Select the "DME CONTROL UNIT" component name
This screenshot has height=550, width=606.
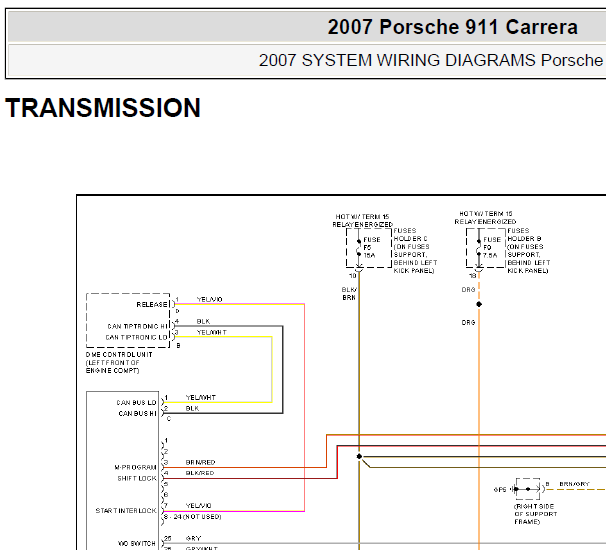[x=119, y=354]
